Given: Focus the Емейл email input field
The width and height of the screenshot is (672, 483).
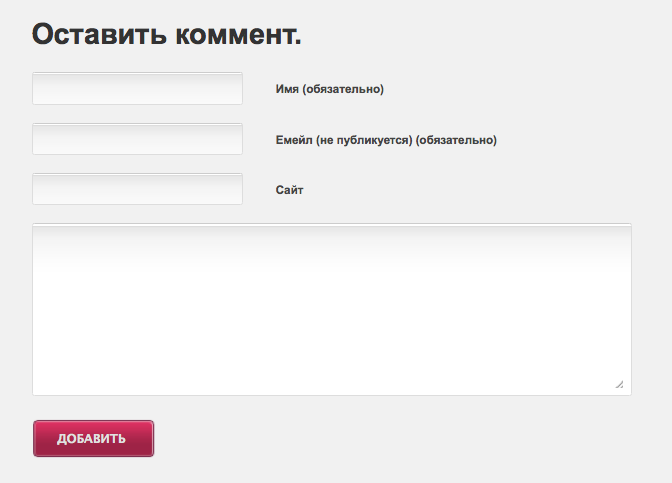Looking at the screenshot, I should [x=137, y=139].
